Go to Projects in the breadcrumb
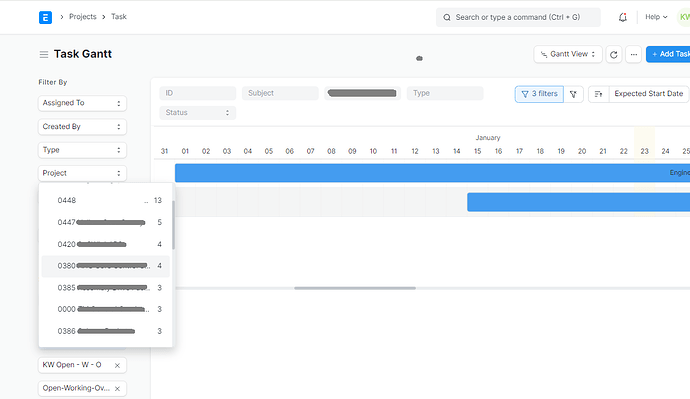The height and width of the screenshot is (399, 690). click(x=83, y=17)
